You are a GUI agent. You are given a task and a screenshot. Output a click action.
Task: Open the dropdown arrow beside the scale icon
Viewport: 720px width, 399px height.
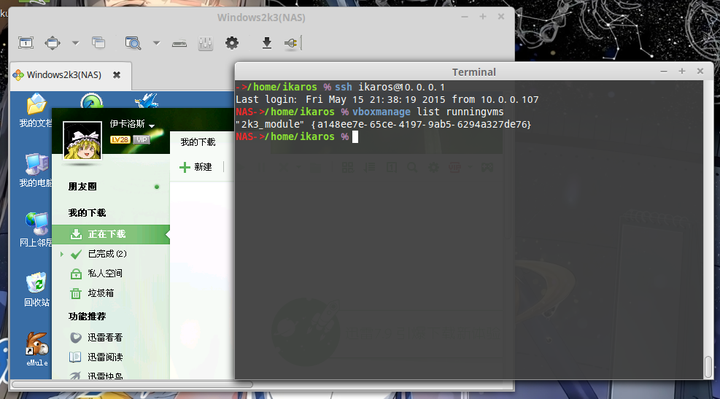coord(75,43)
